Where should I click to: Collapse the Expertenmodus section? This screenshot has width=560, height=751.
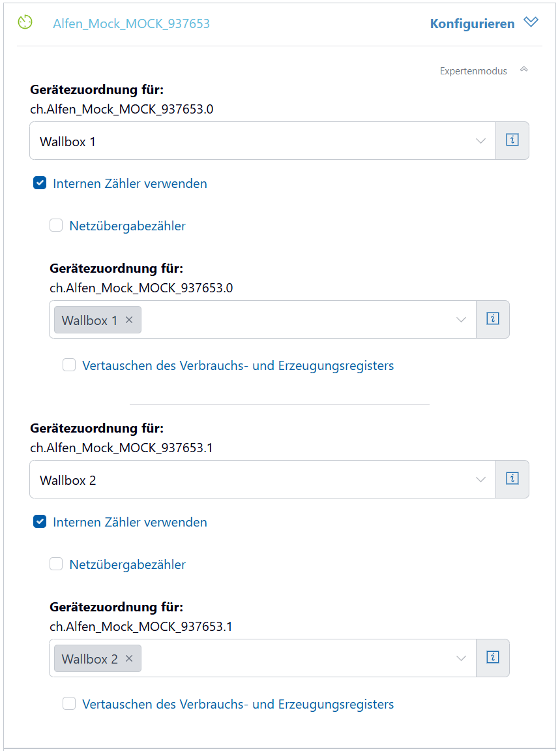tap(523, 70)
